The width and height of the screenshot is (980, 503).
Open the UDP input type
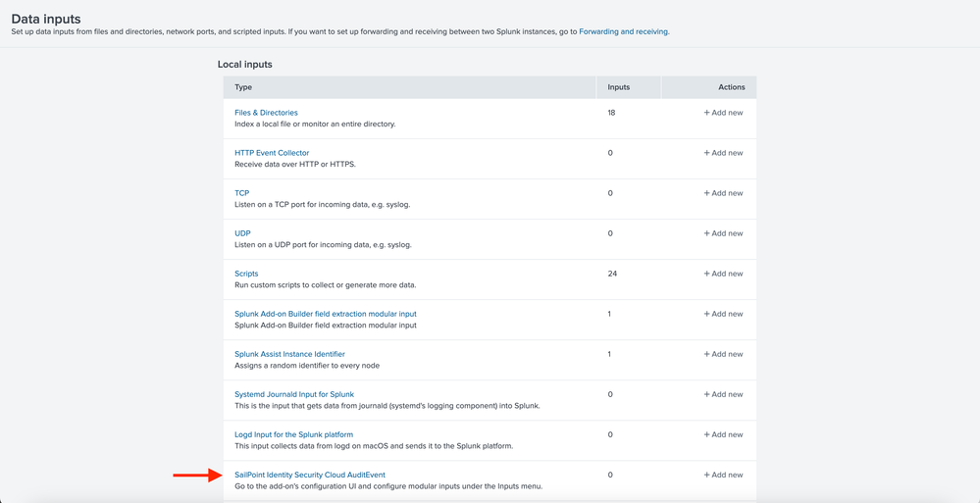click(242, 233)
